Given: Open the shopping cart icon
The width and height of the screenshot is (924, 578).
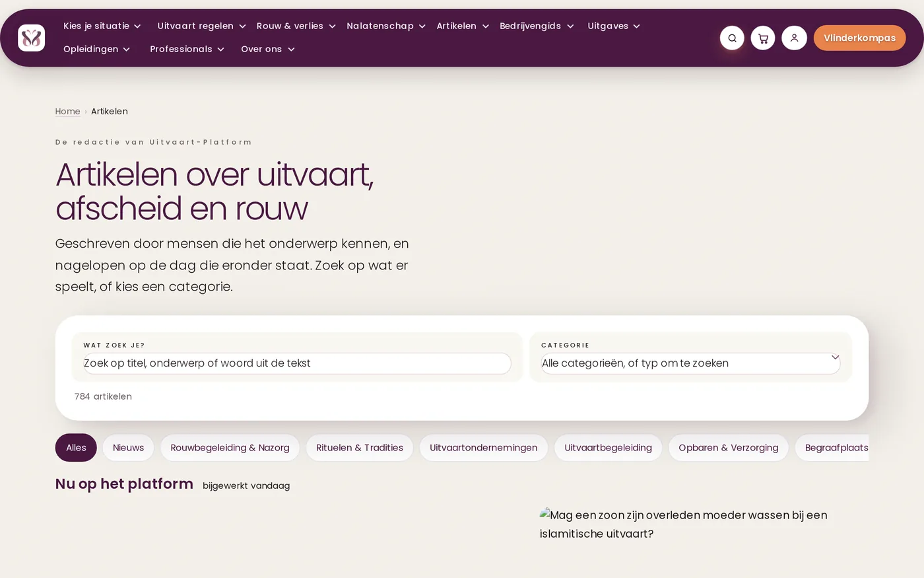Looking at the screenshot, I should [x=763, y=38].
